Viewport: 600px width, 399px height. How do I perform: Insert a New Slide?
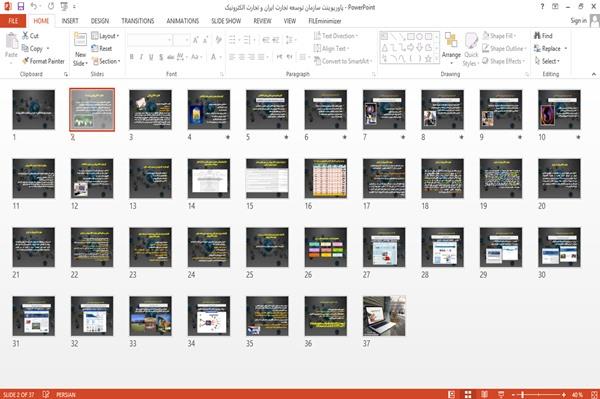[80, 50]
